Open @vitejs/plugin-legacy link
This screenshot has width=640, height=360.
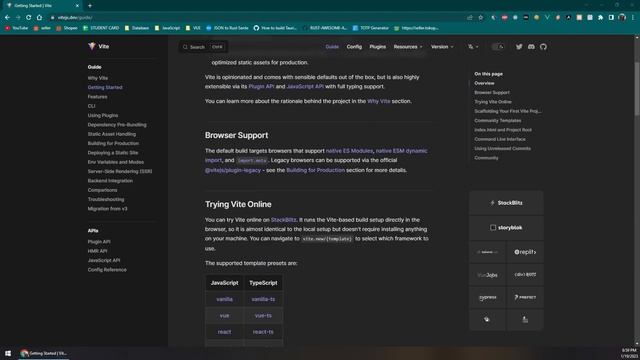click(233, 170)
